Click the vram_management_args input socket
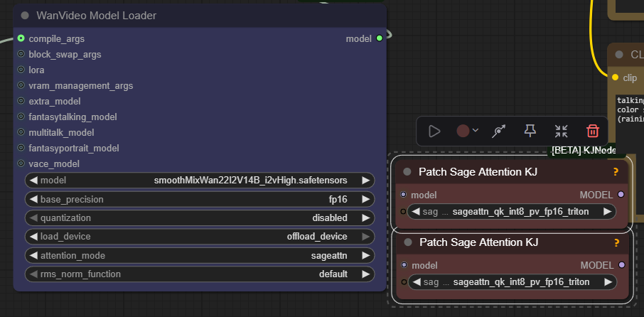This screenshot has width=644, height=317. click(x=21, y=85)
